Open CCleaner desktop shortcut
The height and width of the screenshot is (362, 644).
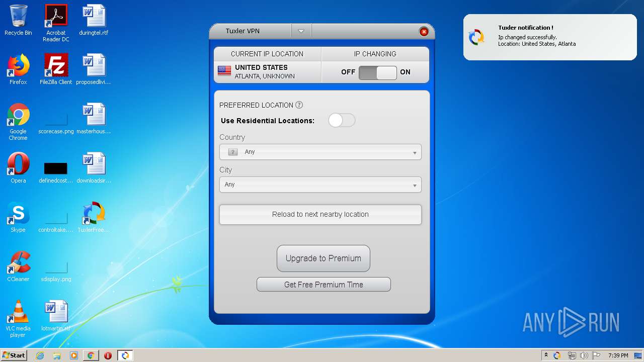18,266
